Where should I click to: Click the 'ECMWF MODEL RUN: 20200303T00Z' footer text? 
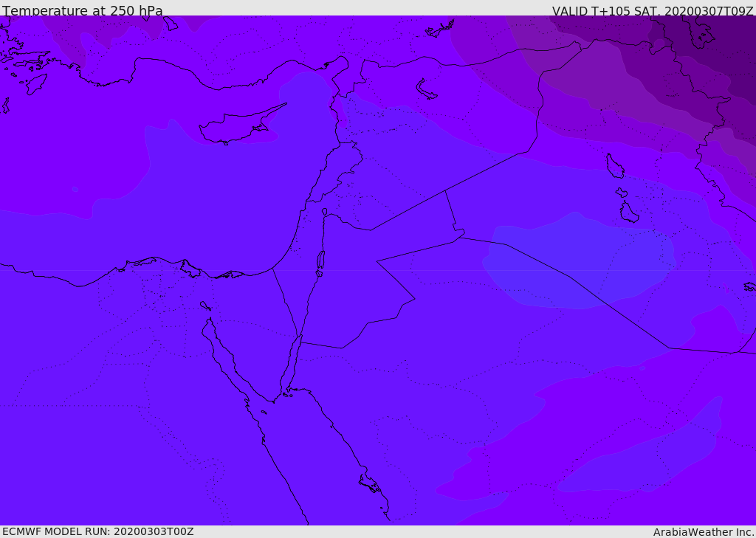[x=98, y=531]
